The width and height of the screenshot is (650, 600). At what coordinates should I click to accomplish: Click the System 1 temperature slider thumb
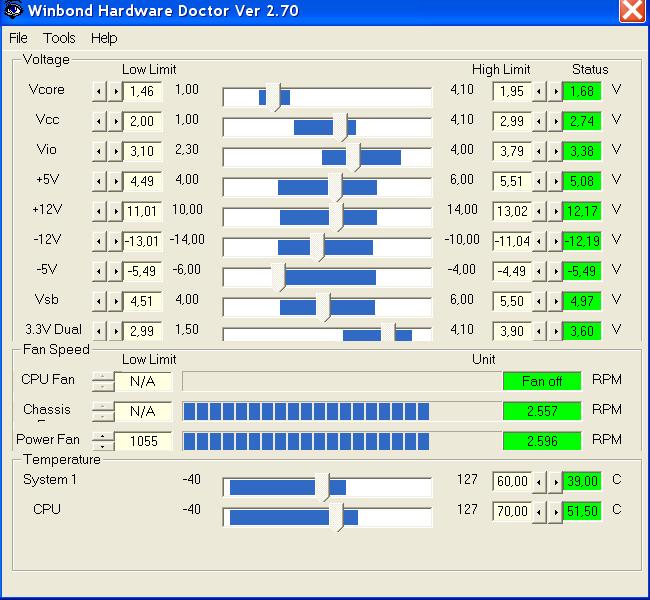(x=322, y=487)
